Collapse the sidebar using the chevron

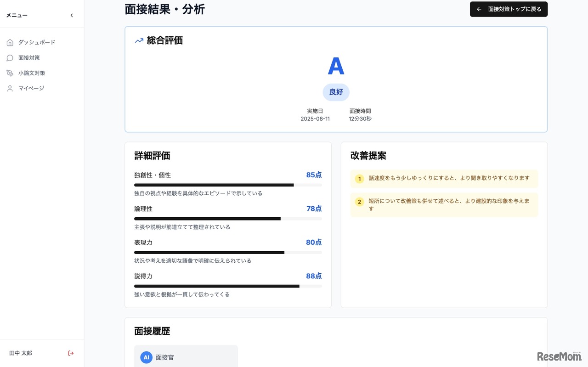(72, 15)
